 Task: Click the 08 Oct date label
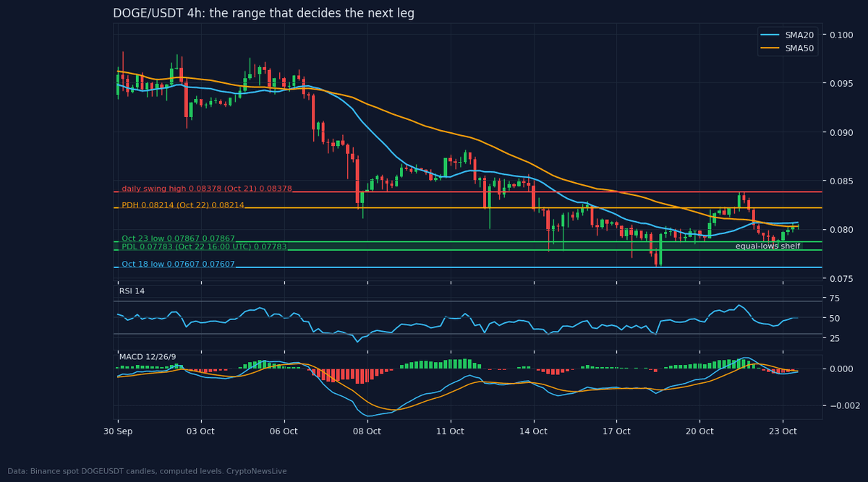(x=367, y=431)
